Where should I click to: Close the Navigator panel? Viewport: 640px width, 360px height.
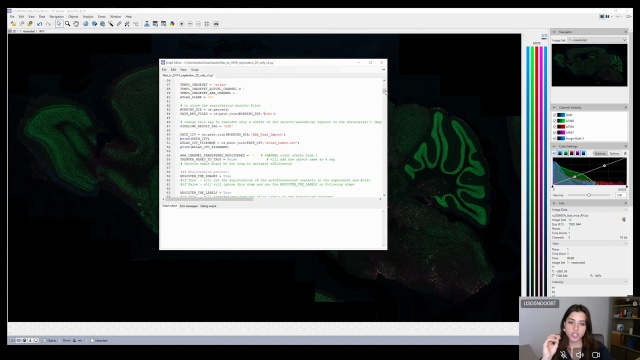[x=626, y=32]
